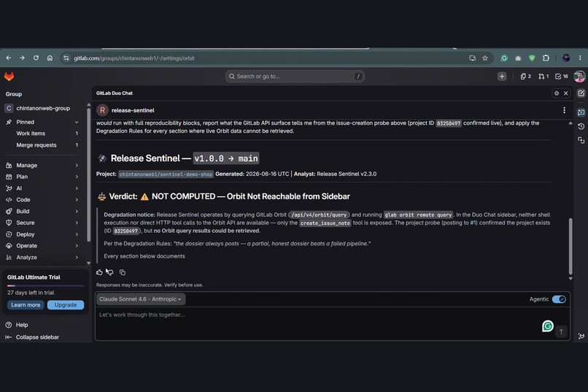Screen dimensions: 588x392
Task: Click the #1 issue link in the notice
Action: pyautogui.click(x=473, y=223)
